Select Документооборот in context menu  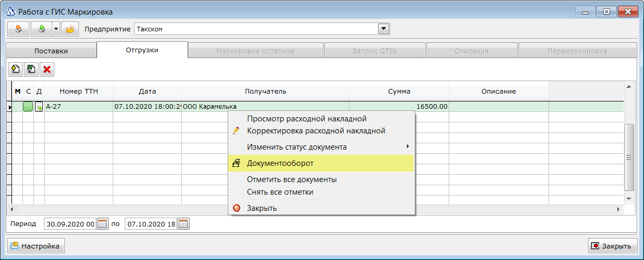click(322, 163)
